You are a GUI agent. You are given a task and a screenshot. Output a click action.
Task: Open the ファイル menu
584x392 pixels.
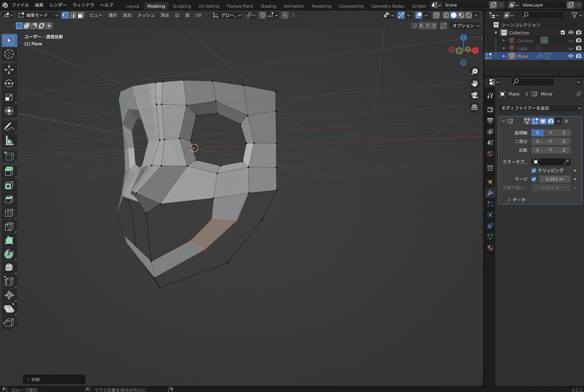(x=20, y=5)
